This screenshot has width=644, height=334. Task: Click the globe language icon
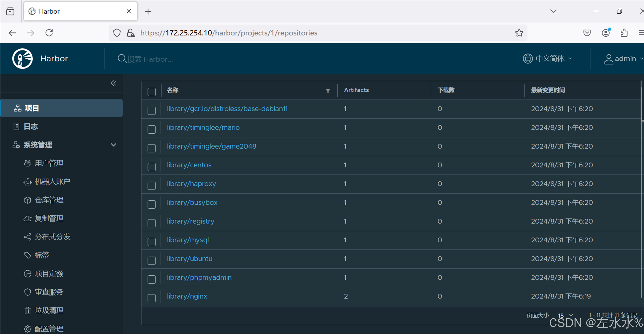tap(527, 58)
